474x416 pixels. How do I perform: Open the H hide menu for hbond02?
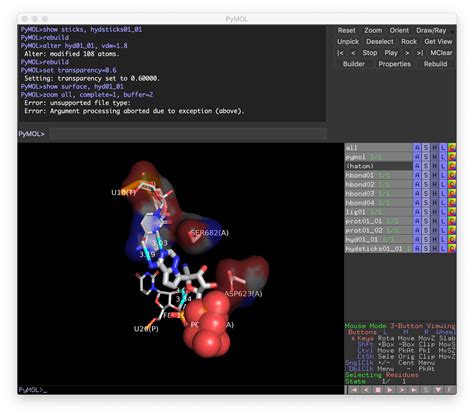pyautogui.click(x=434, y=184)
